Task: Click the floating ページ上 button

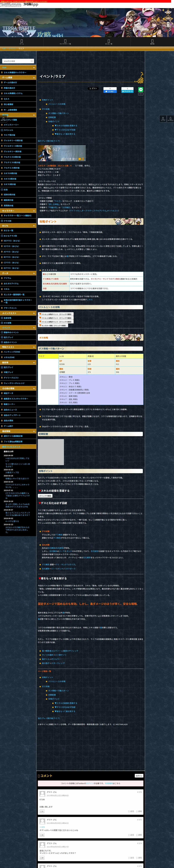Action: (x=170, y=119)
